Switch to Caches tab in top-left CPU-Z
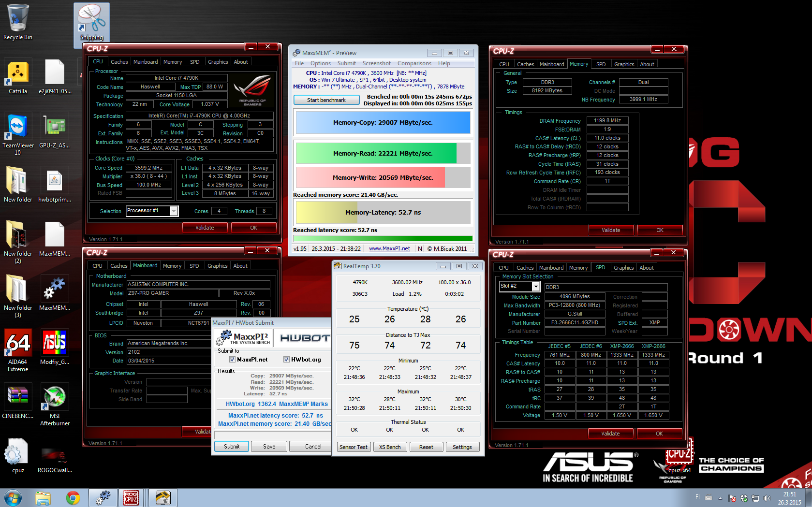812x507 pixels. point(119,62)
